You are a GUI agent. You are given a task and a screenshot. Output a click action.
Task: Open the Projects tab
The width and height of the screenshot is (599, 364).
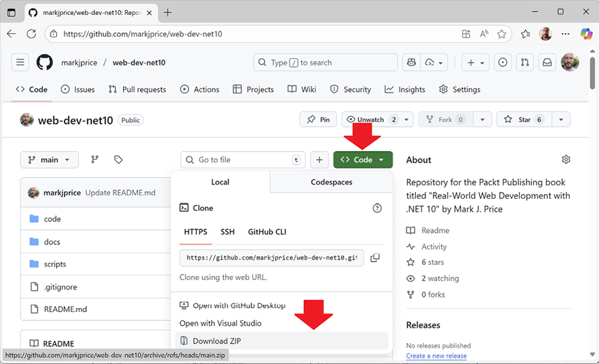tap(253, 89)
